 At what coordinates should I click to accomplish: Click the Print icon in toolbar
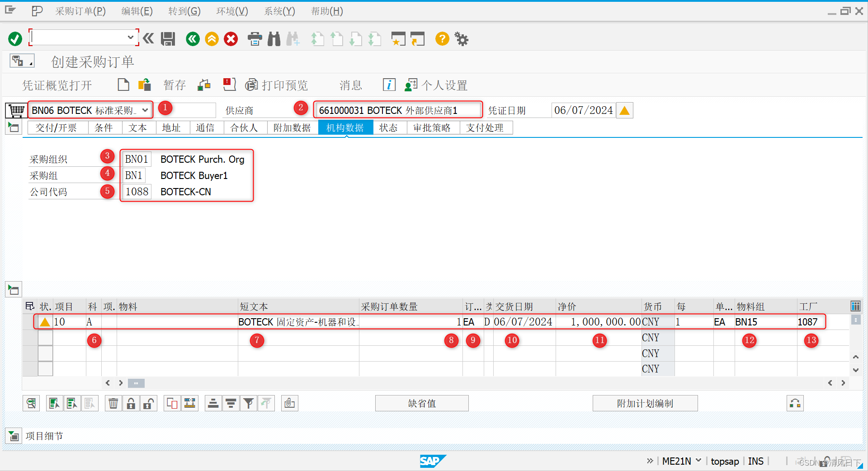(x=255, y=39)
